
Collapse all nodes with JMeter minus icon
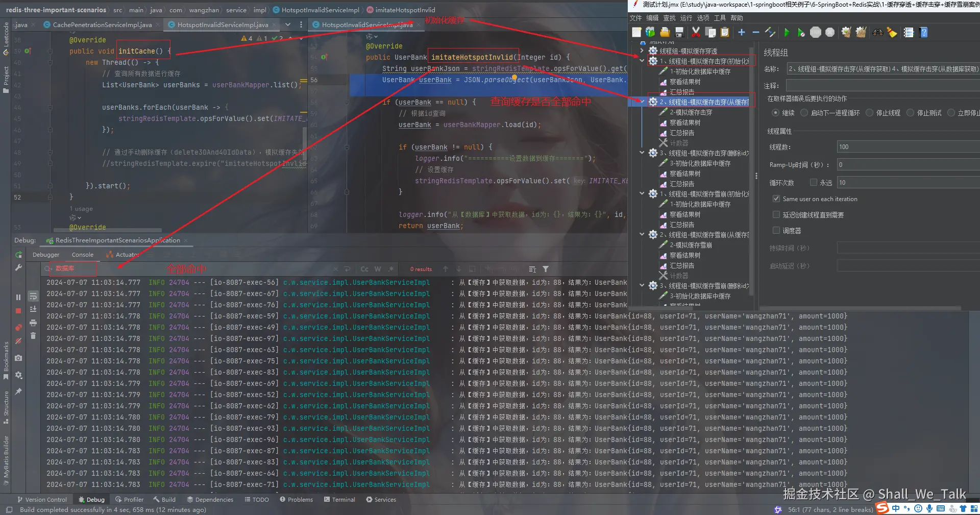click(756, 32)
